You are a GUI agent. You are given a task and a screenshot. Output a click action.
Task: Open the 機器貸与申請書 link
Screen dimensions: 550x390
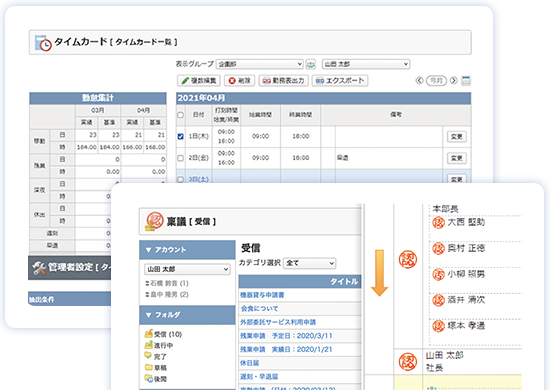262,295
